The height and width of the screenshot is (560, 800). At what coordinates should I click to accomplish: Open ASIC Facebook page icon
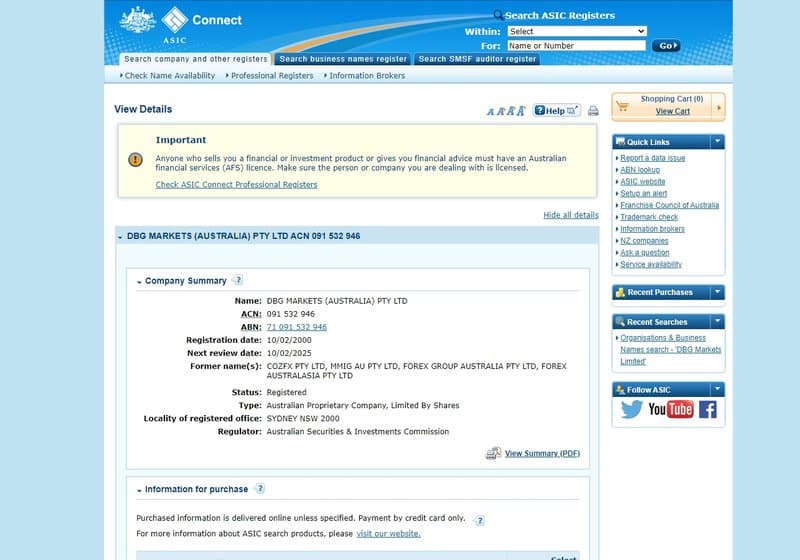click(708, 409)
